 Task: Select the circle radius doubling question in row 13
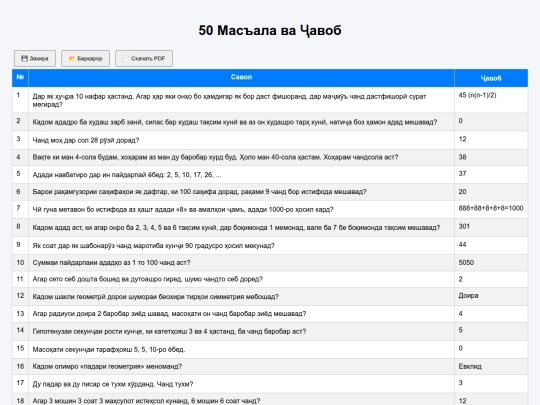click(241, 314)
